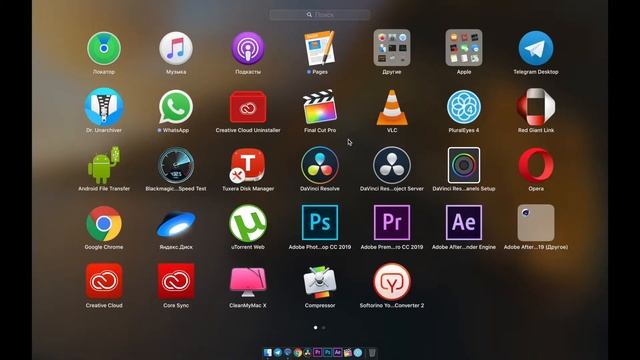Launch Adobe Photoshop CC 2019 from the grid
The width and height of the screenshot is (640, 360).
(x=320, y=222)
